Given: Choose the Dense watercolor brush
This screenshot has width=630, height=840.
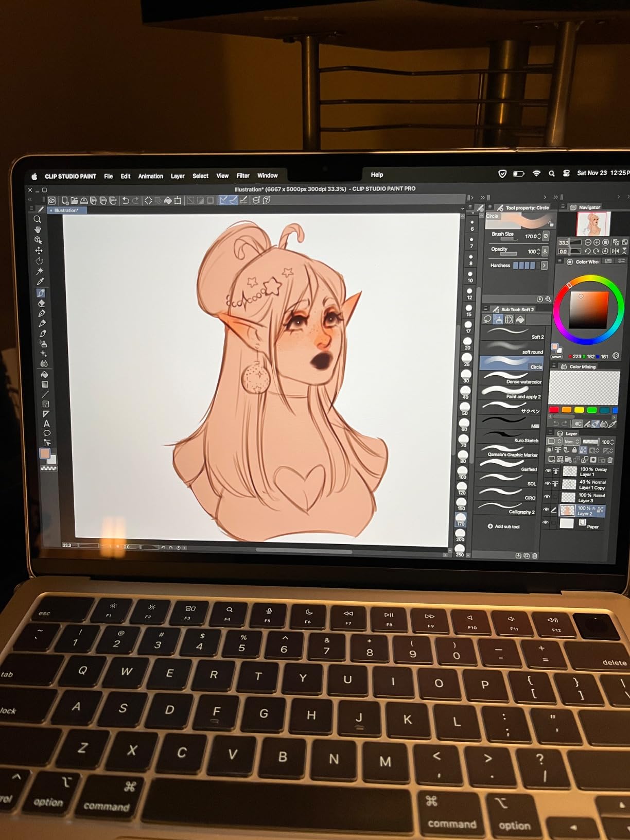Looking at the screenshot, I should 511,378.
